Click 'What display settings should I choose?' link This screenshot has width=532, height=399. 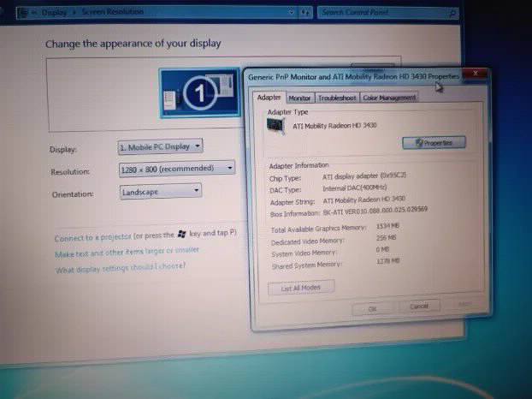(x=121, y=268)
